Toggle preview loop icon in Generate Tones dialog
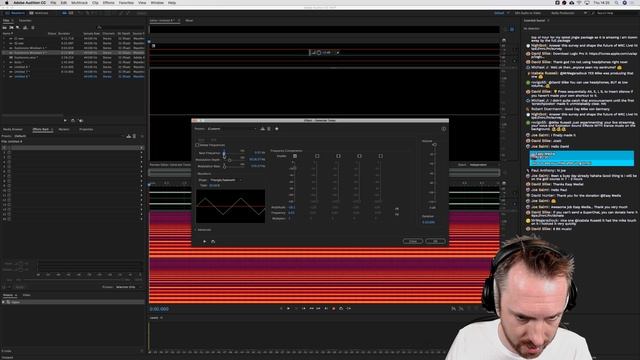The width and height of the screenshot is (640, 360). coord(213,242)
